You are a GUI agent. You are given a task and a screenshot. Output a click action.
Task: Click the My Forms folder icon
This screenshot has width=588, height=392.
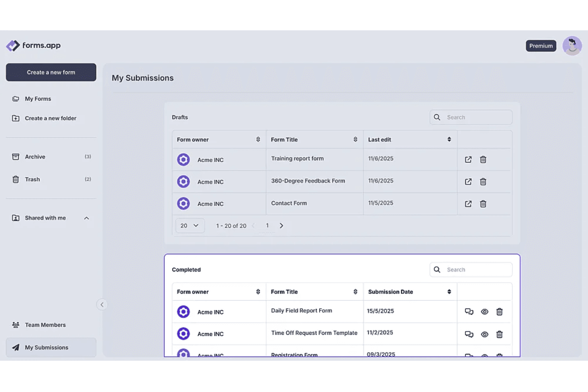point(15,99)
